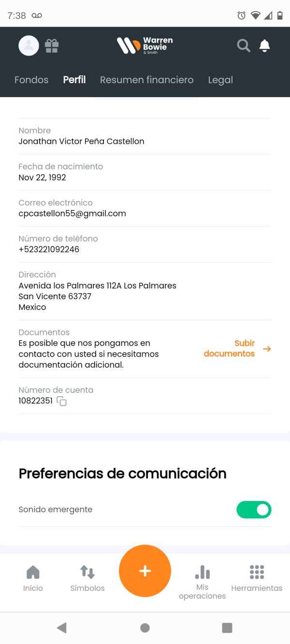Screen dimensions: 290x644
Task: Open the Legal tab
Action: (x=220, y=80)
